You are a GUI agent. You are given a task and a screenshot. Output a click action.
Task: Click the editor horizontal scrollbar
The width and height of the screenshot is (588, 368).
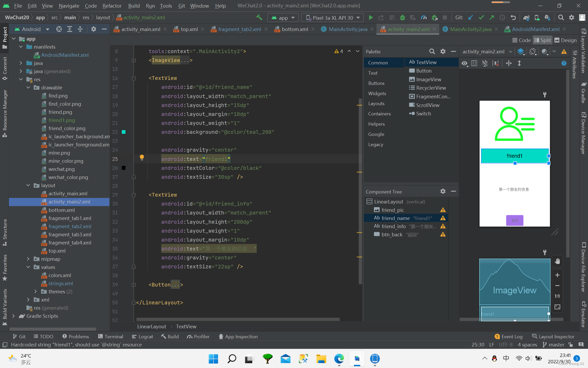[238, 319]
